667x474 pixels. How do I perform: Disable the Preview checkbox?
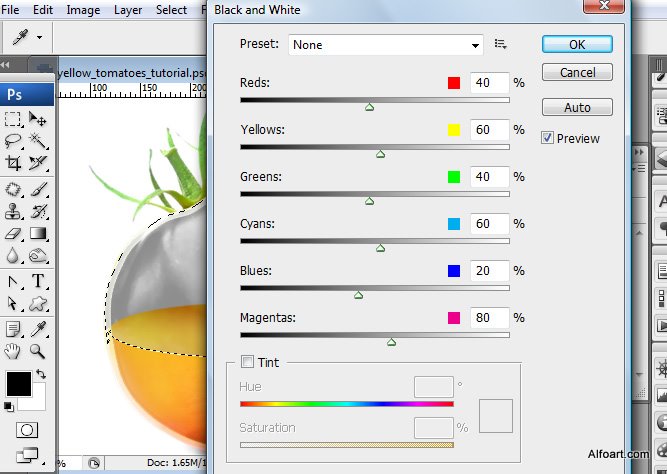548,137
